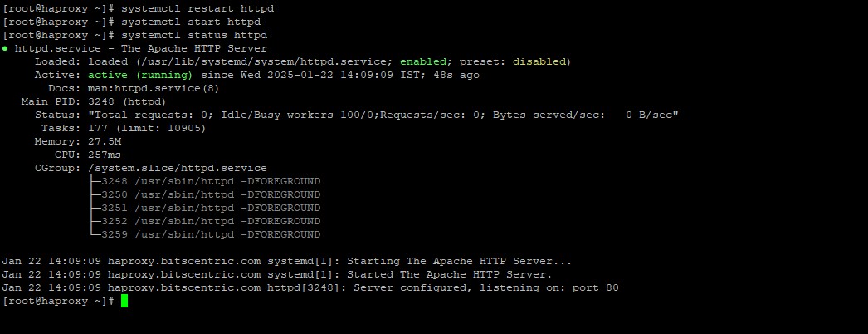Viewport: 868px width, 334px height.
Task: Click the final [root@haproxy ~]# prompt
Action: (59, 301)
